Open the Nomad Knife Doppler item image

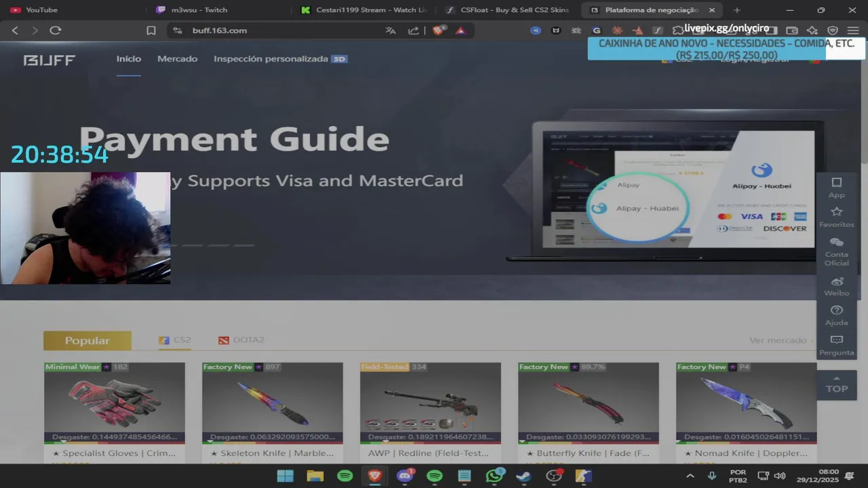pos(746,402)
